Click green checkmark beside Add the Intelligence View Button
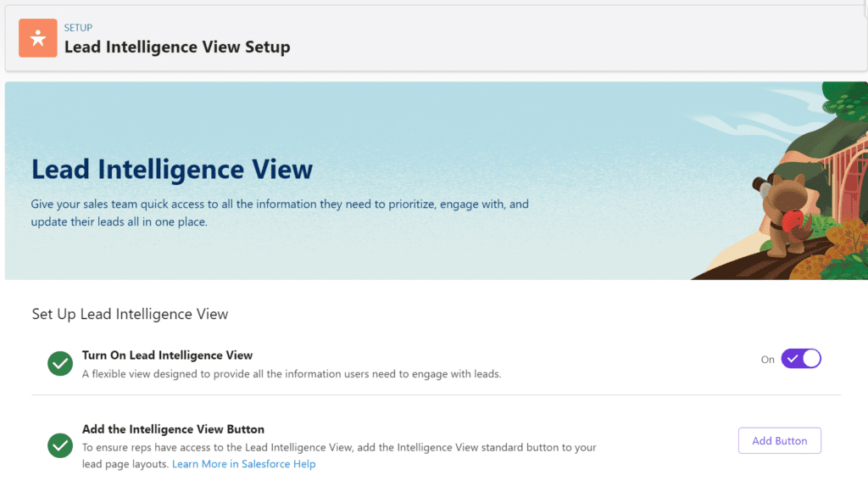Image resolution: width=868 pixels, height=481 pixels. [x=60, y=445]
